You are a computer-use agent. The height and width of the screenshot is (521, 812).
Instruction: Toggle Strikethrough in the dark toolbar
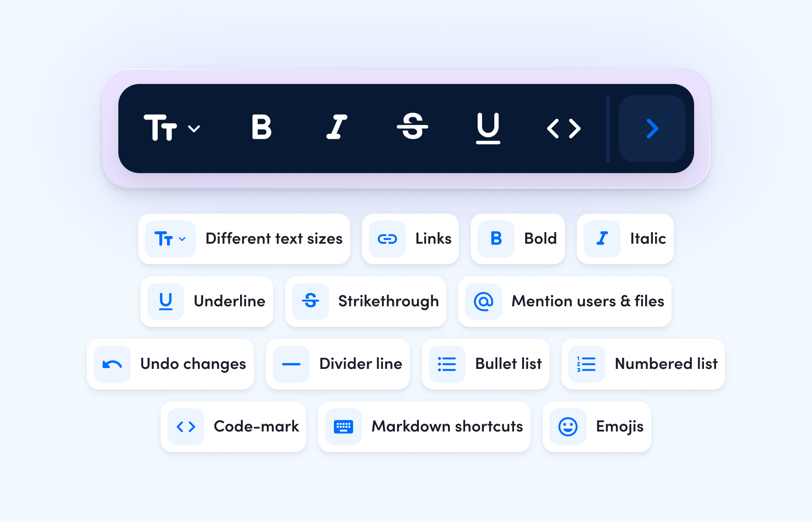pos(412,126)
